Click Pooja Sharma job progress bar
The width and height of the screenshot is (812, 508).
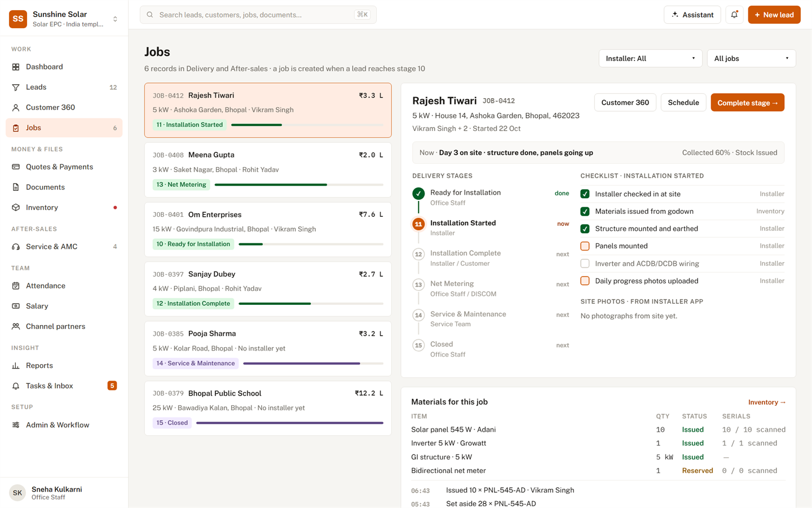point(313,364)
